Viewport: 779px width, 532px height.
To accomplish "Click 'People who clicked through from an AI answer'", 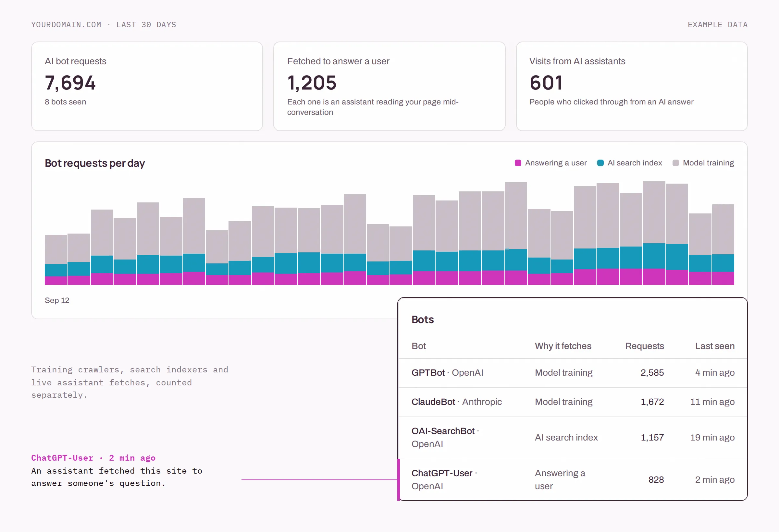I will [x=612, y=102].
